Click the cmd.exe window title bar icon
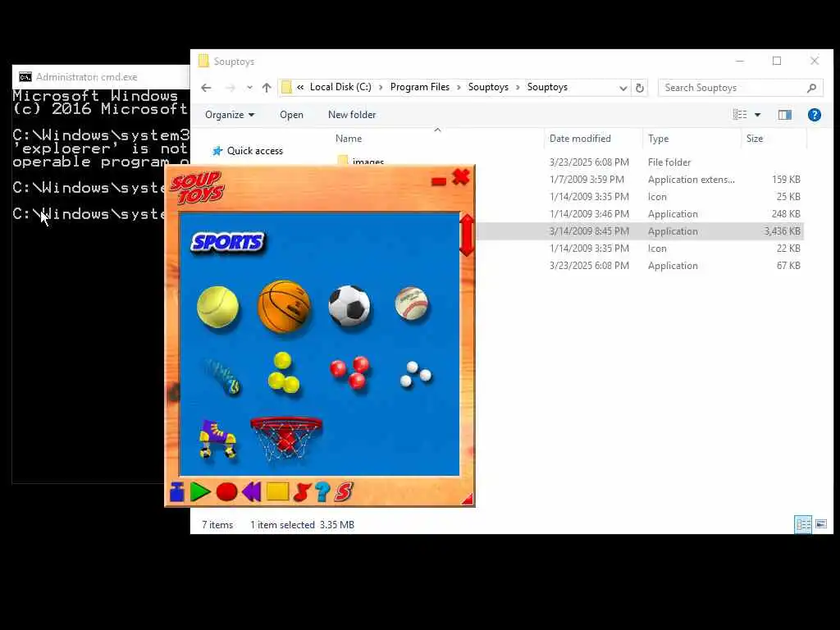The image size is (840, 630). pos(25,77)
